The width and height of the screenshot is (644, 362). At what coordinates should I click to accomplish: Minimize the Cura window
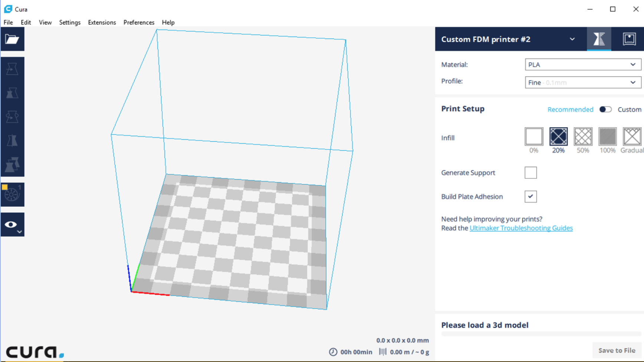(590, 9)
